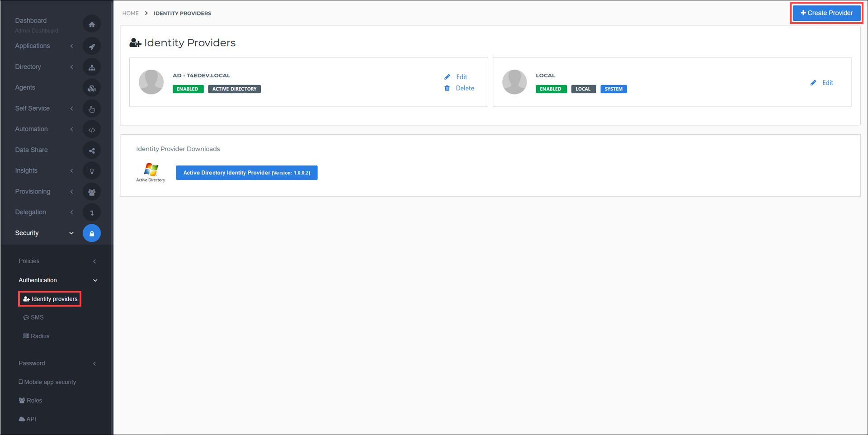Screen dimensions: 868x435
Task: Click pencil icon for LOCAL provider
Action: click(x=813, y=83)
